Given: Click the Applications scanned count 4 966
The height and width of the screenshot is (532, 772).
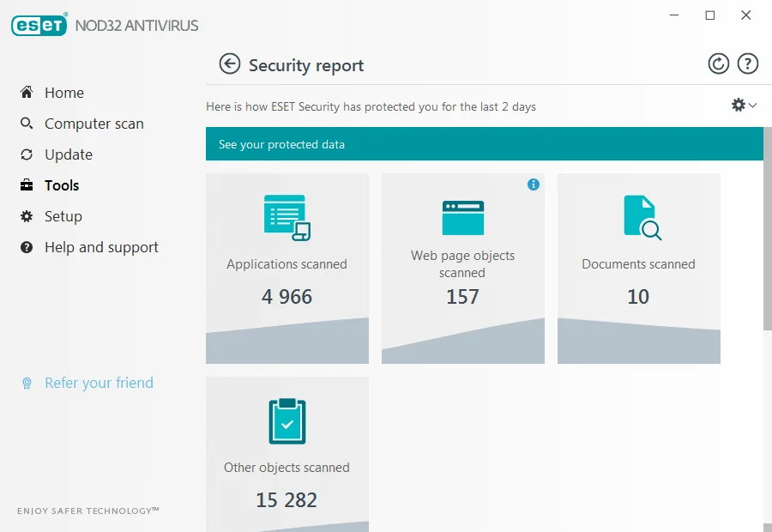Looking at the screenshot, I should 286,296.
